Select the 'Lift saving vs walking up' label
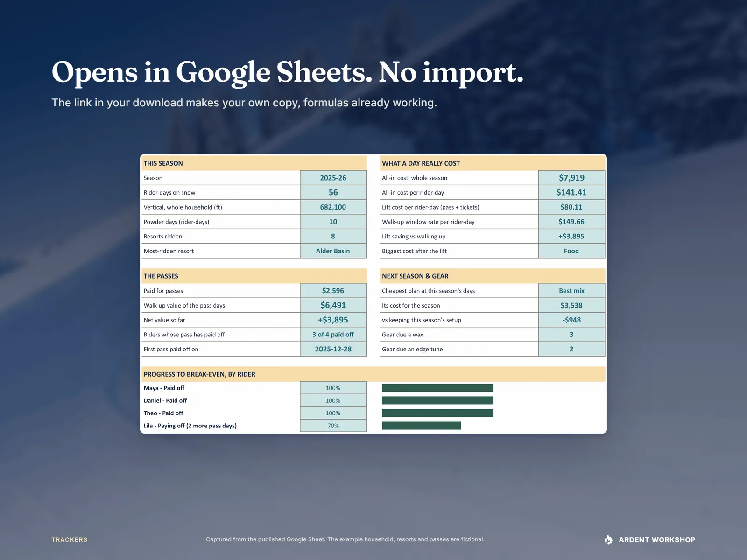This screenshot has height=560, width=747. click(x=414, y=237)
